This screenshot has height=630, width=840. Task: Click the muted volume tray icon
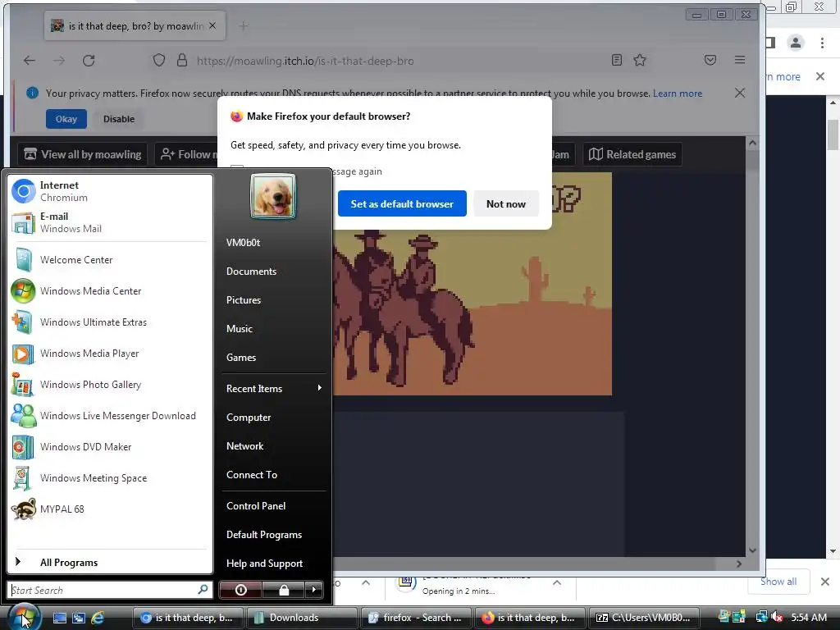tap(778, 618)
